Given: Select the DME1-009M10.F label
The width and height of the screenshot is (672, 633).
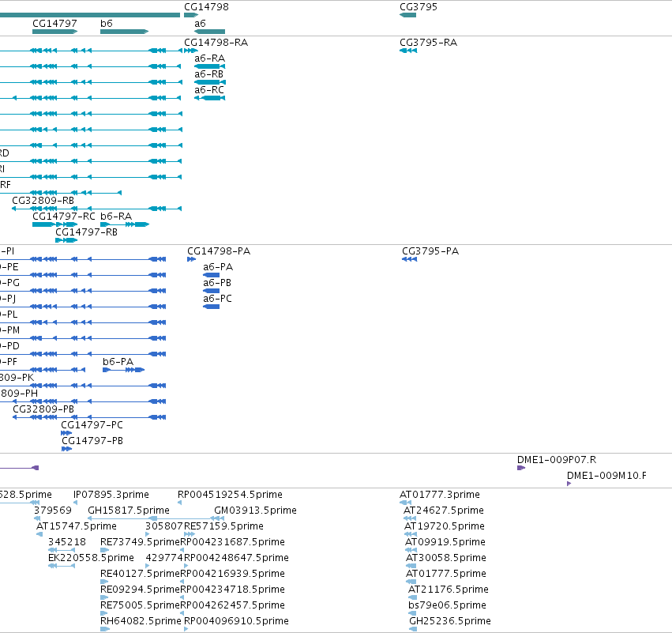Looking at the screenshot, I should pyautogui.click(x=607, y=476).
